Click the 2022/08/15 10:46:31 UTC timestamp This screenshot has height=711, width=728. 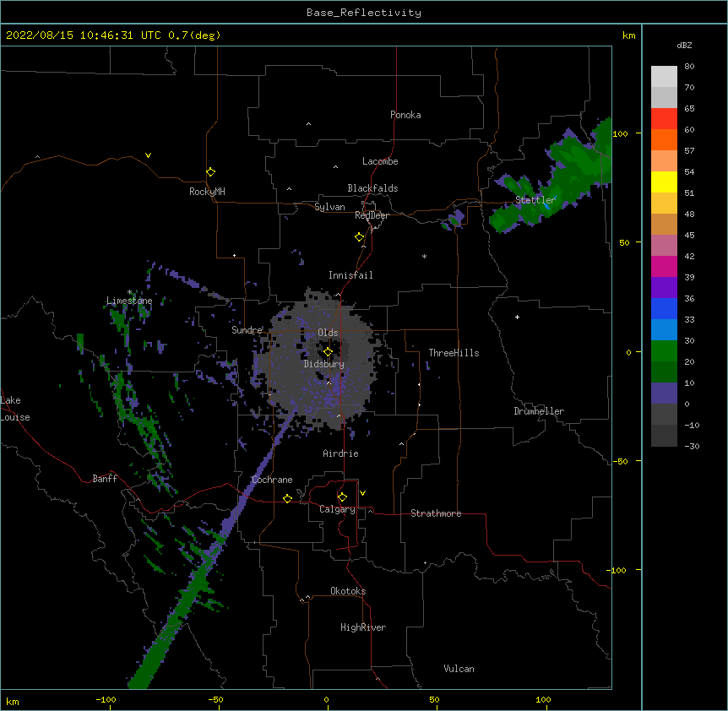tap(84, 35)
